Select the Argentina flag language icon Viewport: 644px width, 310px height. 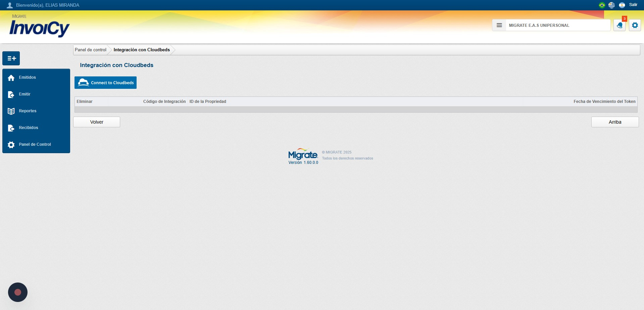click(622, 5)
